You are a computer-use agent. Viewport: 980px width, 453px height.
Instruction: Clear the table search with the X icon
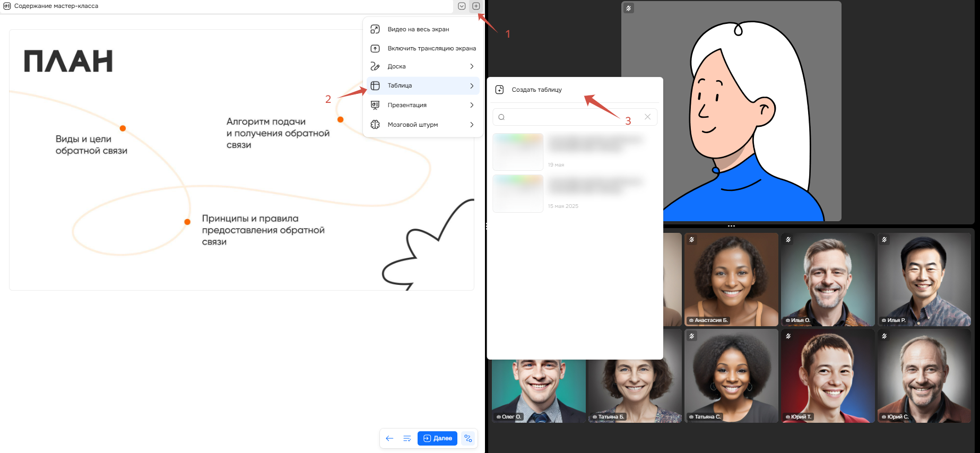(x=647, y=117)
